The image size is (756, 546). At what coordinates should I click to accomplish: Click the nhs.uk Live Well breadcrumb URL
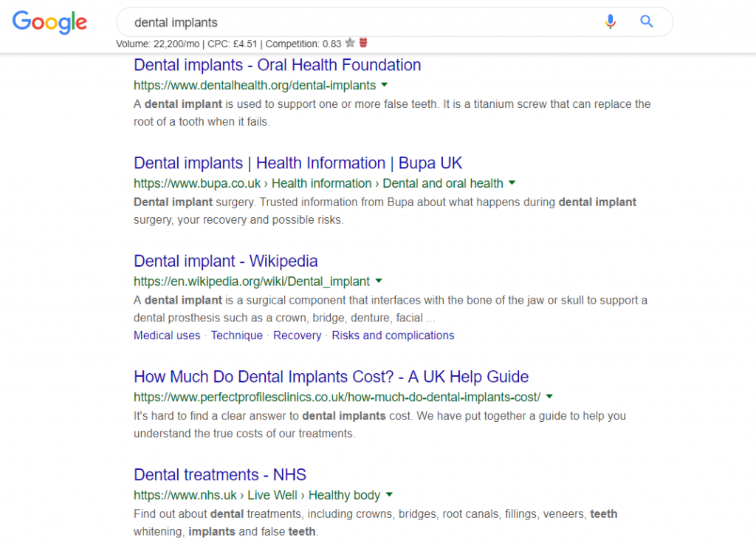(257, 495)
